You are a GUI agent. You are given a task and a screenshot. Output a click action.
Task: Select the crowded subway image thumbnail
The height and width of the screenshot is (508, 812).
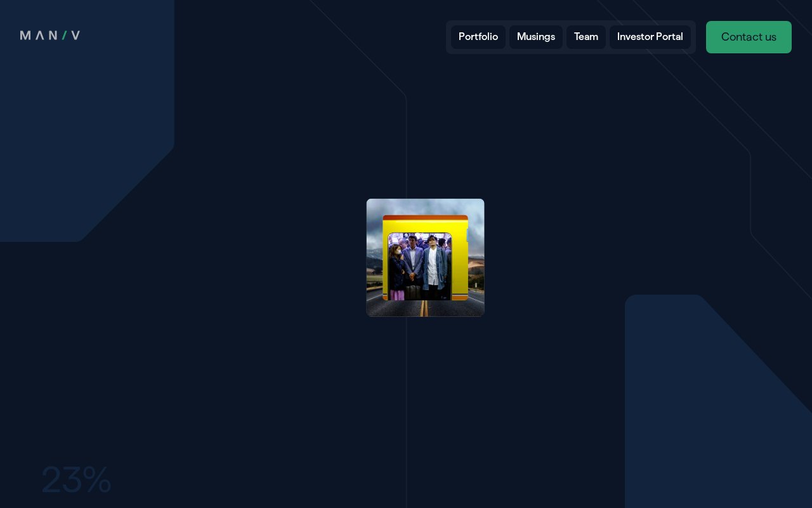[x=425, y=258]
